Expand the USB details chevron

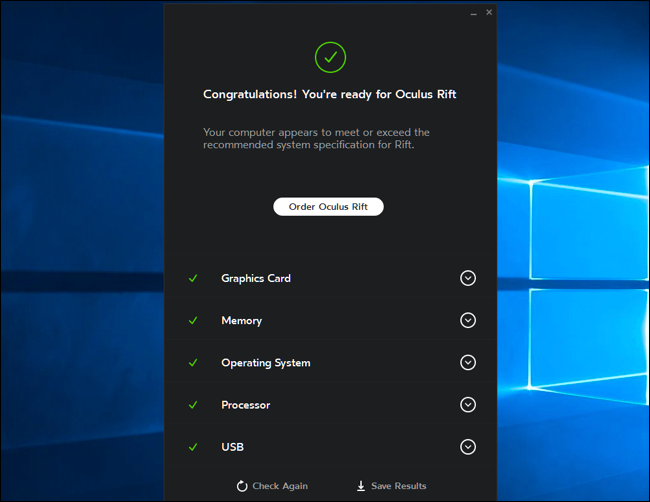click(468, 447)
